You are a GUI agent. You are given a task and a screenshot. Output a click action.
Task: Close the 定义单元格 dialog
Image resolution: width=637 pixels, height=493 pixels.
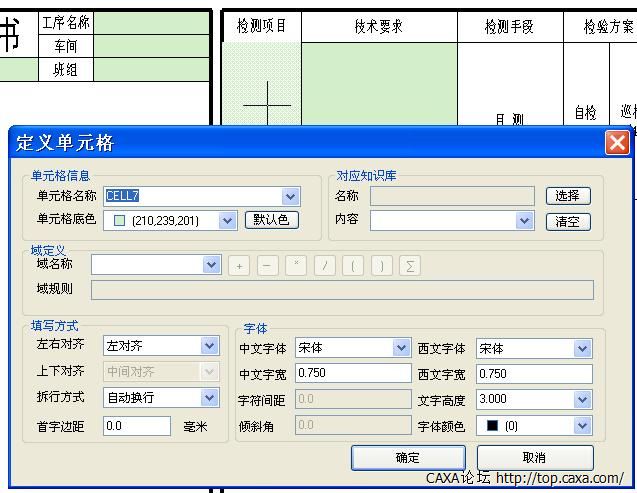click(617, 143)
